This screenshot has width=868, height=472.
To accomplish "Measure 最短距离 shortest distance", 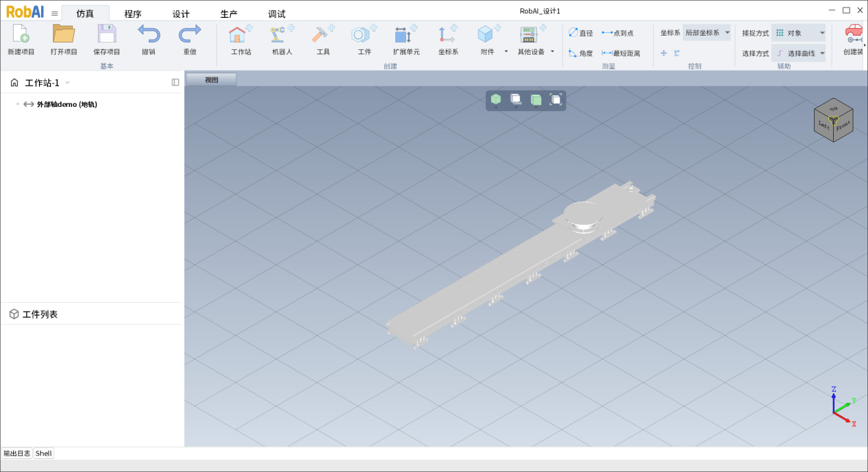I will pos(621,53).
